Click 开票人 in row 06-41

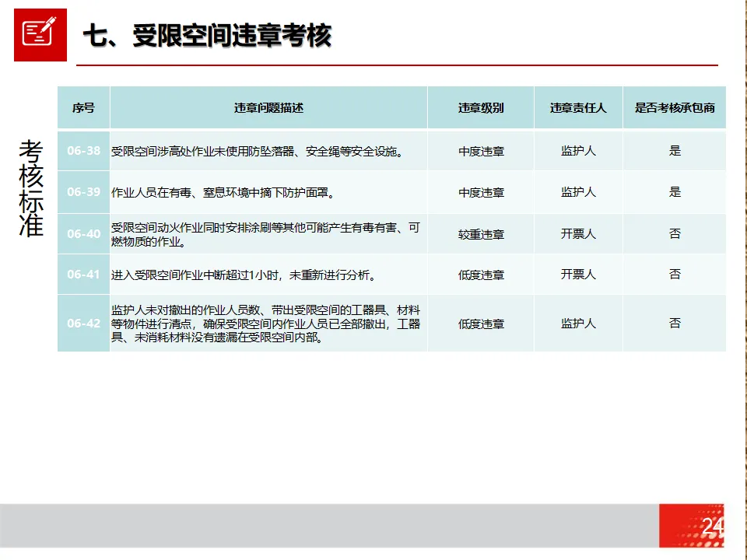click(578, 275)
